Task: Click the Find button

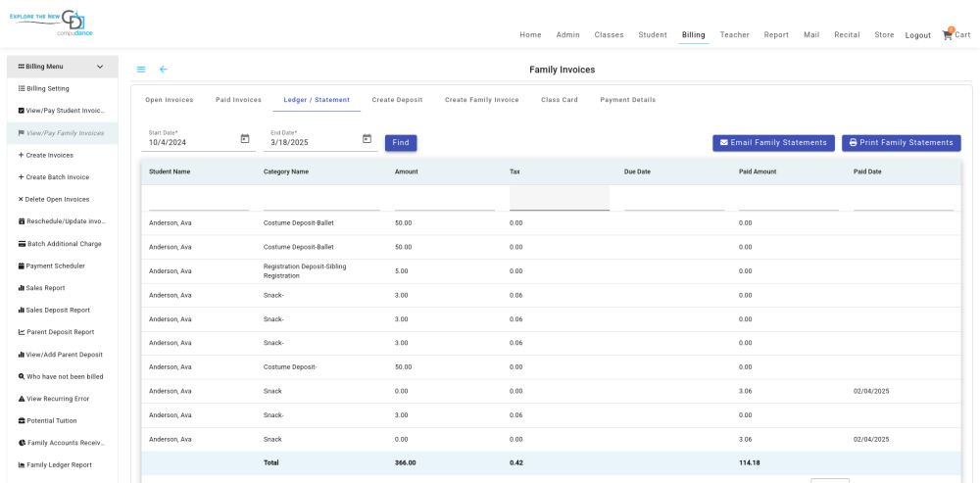Action: 401,142
